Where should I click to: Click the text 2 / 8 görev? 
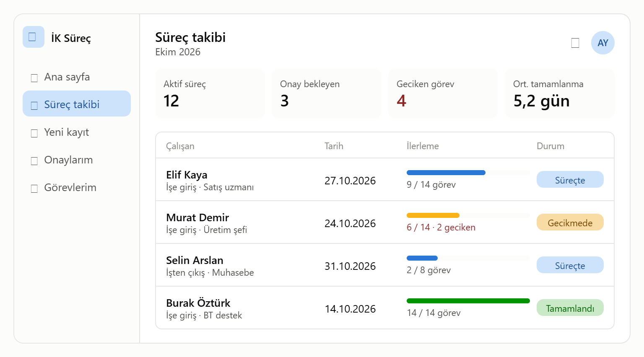(x=428, y=270)
